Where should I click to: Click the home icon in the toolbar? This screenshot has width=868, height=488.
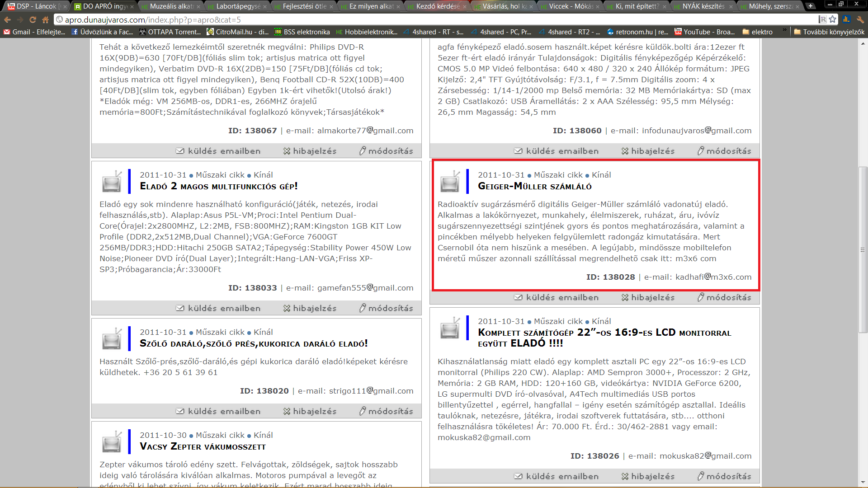[45, 19]
